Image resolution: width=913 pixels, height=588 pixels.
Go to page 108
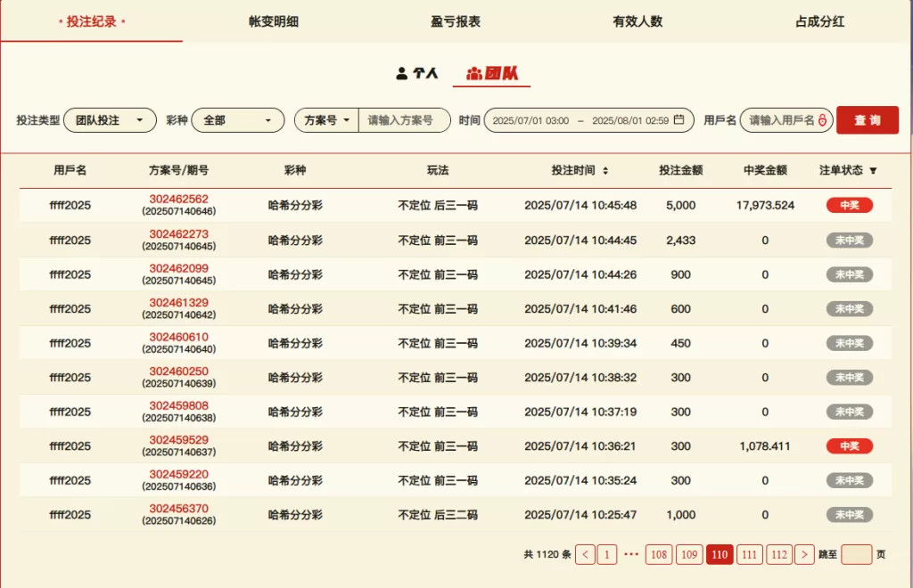[659, 554]
